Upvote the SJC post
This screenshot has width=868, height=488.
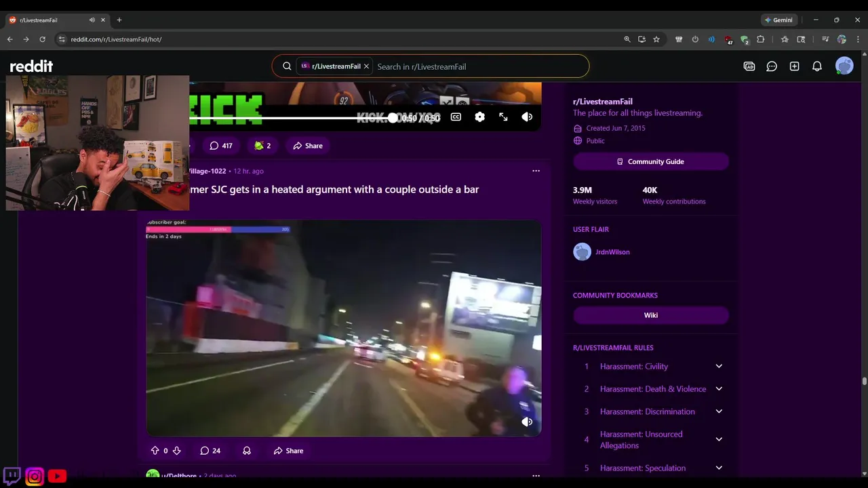click(155, 451)
